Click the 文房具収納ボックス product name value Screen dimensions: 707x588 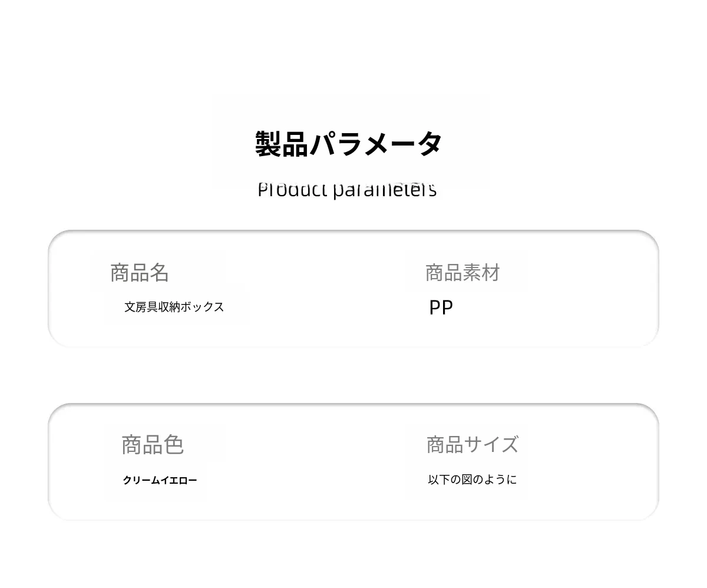[x=174, y=307]
